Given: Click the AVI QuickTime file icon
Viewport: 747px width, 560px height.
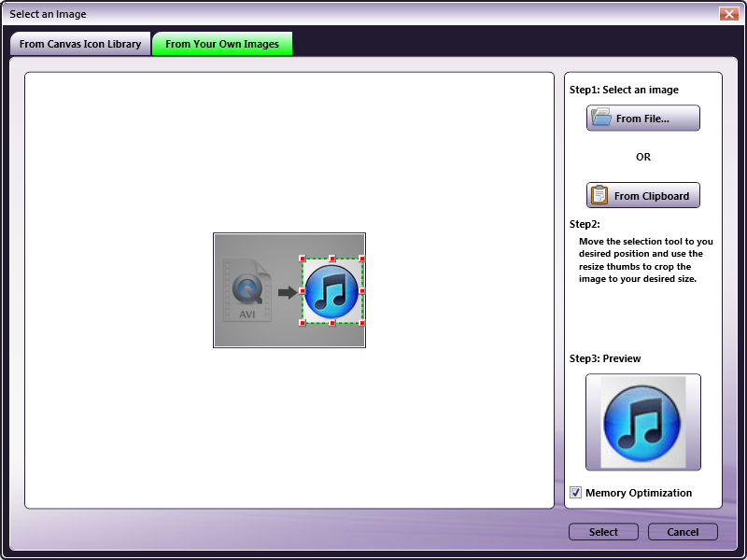Looking at the screenshot, I should 247,290.
